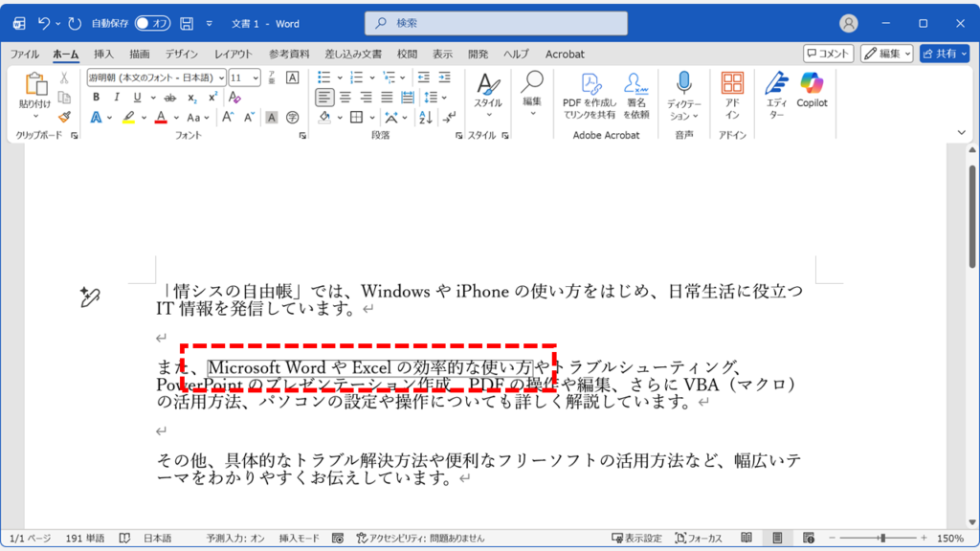Open the font name dropdown
The image size is (980, 551).
[x=221, y=79]
